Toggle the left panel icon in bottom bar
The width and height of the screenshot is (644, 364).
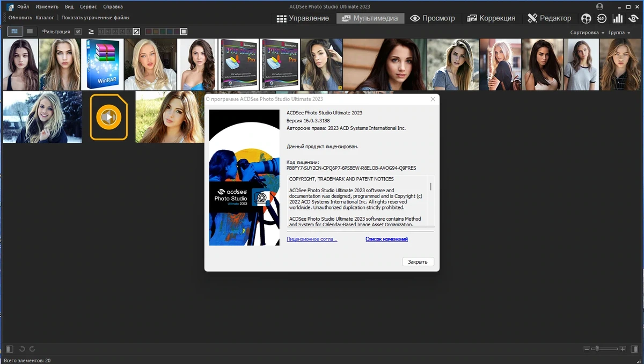pyautogui.click(x=9, y=349)
